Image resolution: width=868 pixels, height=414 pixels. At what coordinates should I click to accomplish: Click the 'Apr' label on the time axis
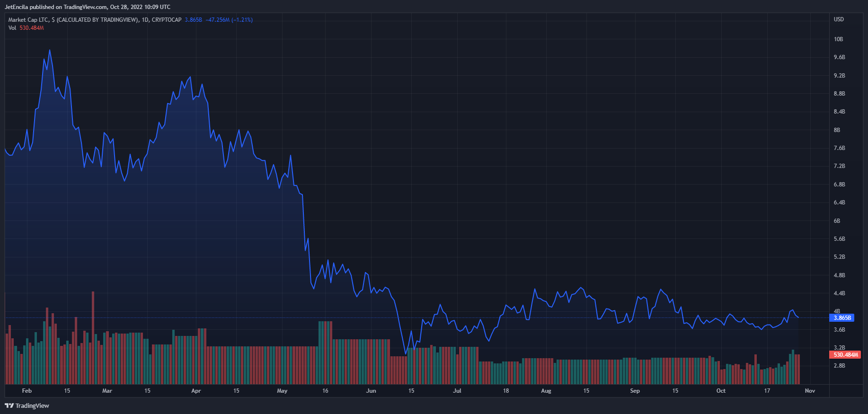click(x=196, y=391)
